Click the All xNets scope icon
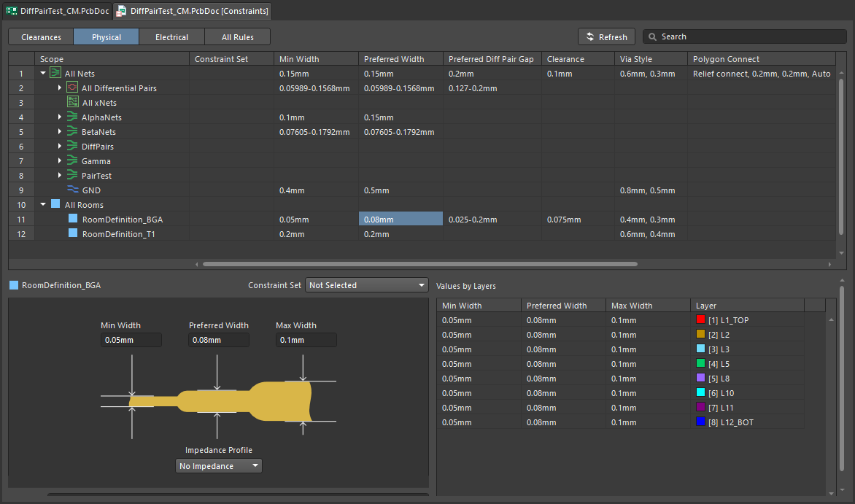The width and height of the screenshot is (855, 504). click(72, 103)
